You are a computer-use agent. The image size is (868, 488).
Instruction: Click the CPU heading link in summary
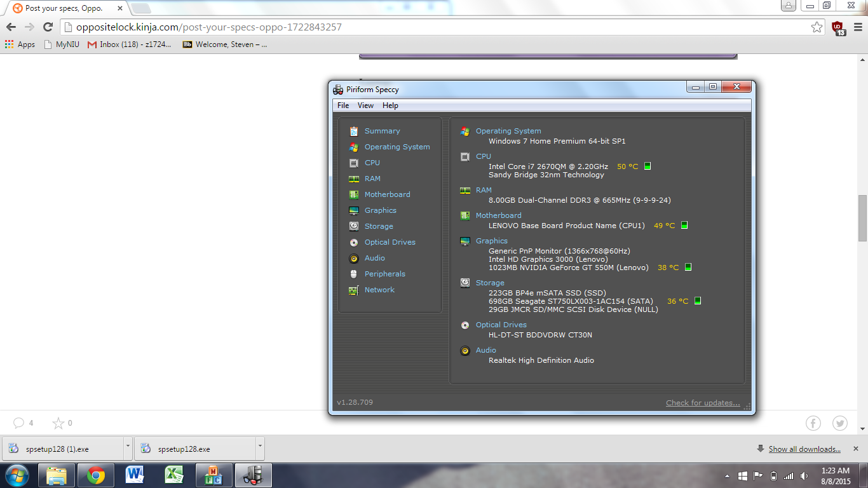484,156
